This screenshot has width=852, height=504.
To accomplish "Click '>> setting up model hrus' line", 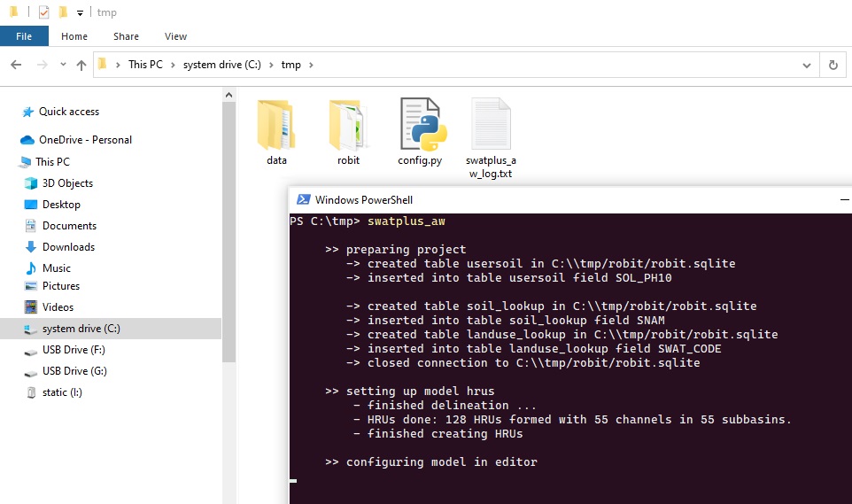I will point(410,391).
